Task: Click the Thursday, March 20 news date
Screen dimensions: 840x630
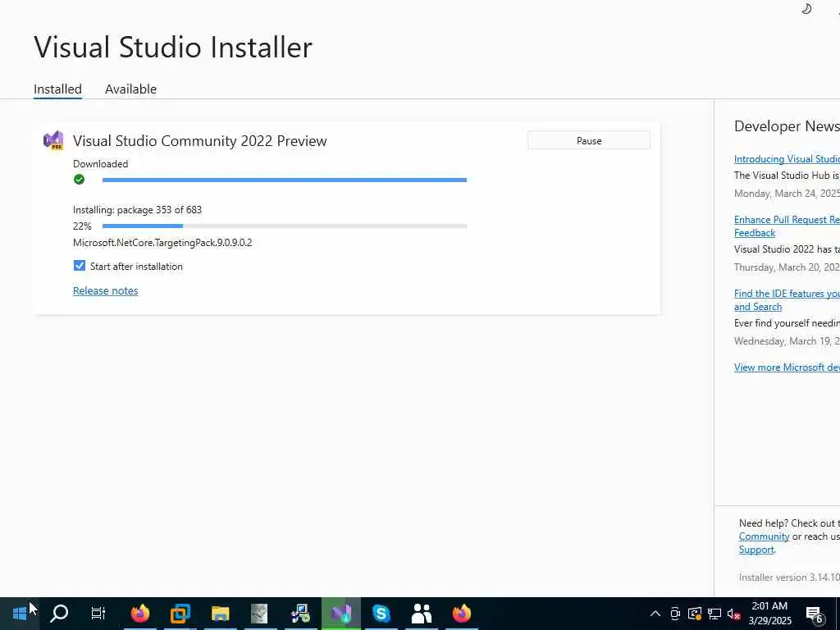Action: point(787,267)
